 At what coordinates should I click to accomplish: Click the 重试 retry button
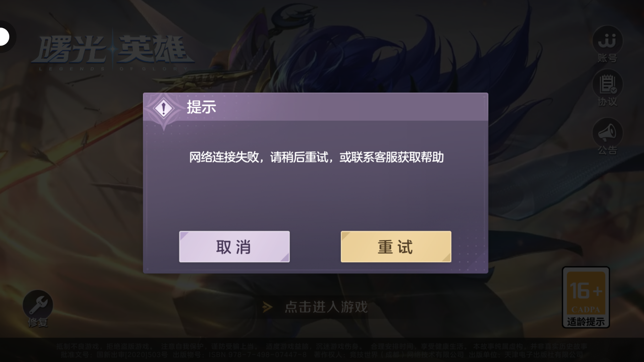tap(396, 246)
